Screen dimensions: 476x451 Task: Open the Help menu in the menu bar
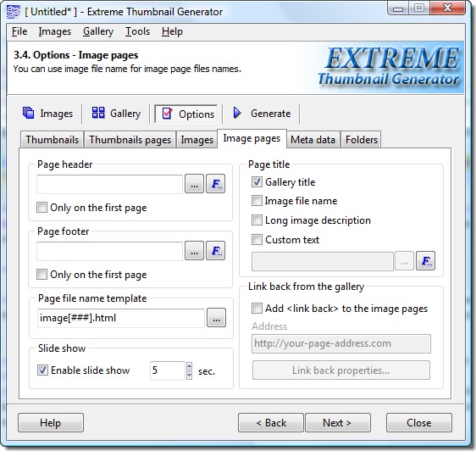(172, 31)
